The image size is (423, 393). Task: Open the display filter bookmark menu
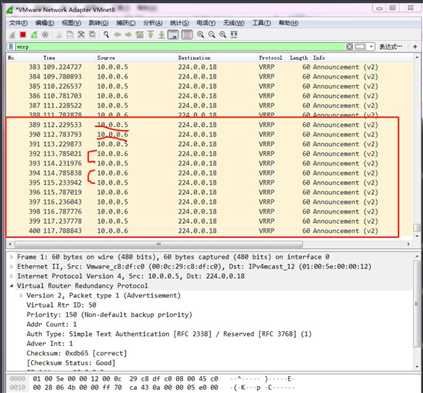click(x=11, y=47)
